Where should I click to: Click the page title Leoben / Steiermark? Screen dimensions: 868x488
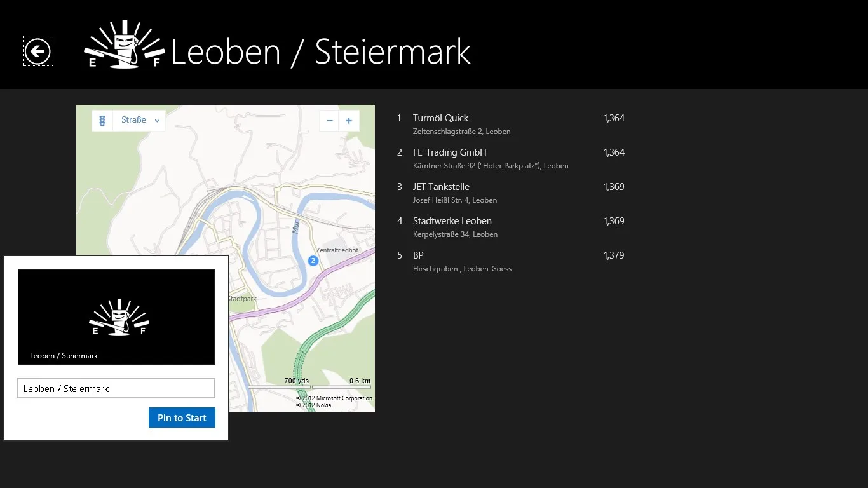click(x=321, y=52)
